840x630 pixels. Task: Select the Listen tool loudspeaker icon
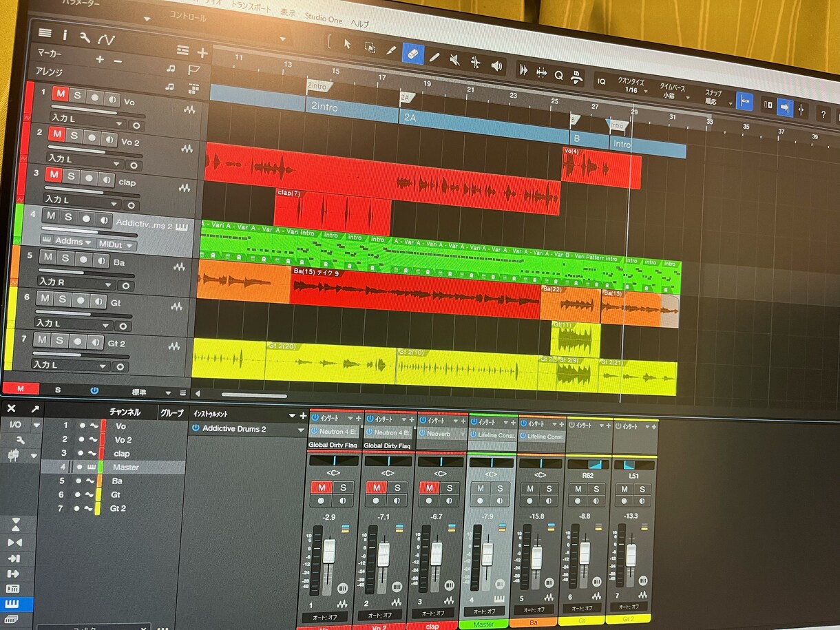pyautogui.click(x=496, y=65)
